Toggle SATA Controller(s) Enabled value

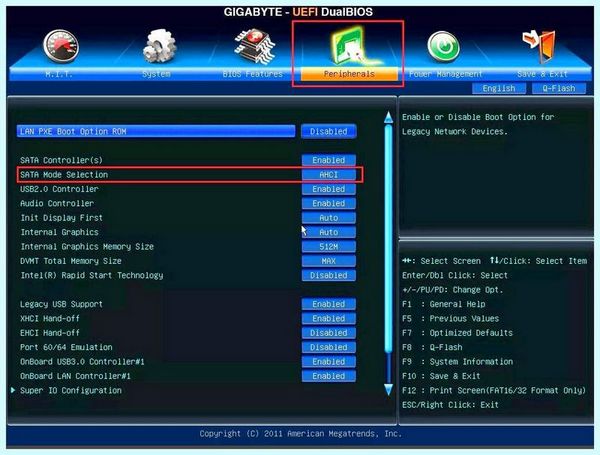pyautogui.click(x=329, y=160)
